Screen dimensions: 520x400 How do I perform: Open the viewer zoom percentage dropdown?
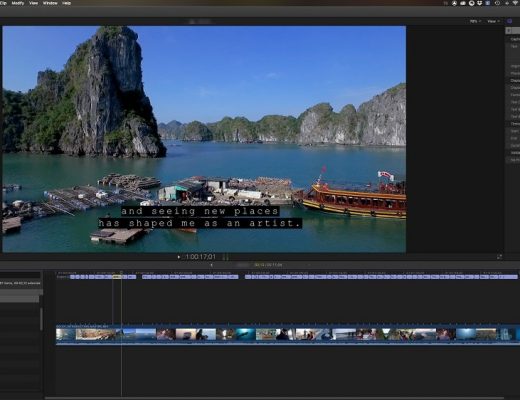pyautogui.click(x=475, y=21)
